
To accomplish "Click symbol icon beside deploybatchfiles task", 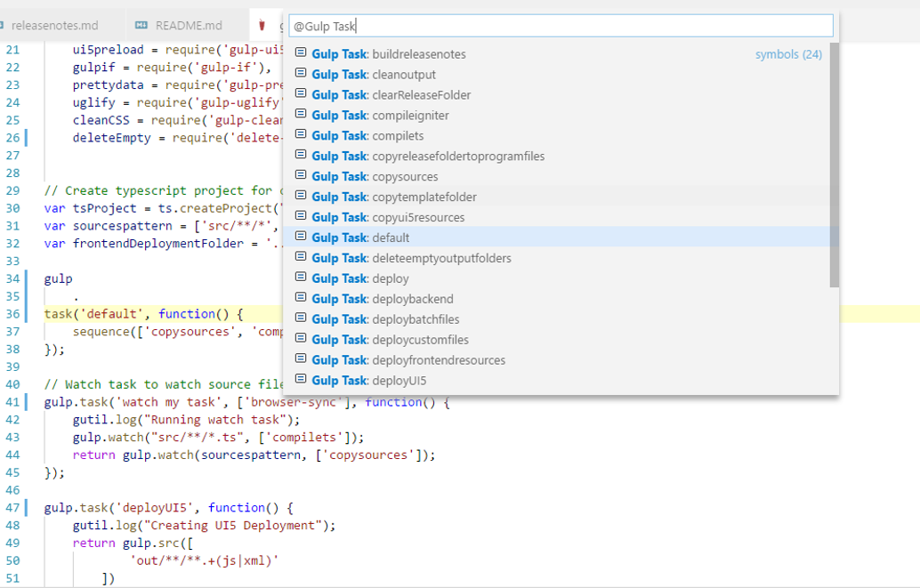I will [x=301, y=318].
